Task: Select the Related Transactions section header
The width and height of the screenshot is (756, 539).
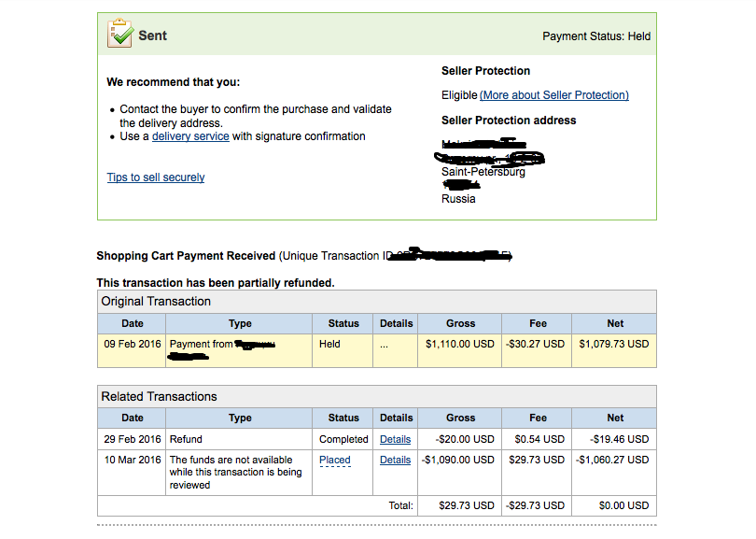Action: coord(159,397)
